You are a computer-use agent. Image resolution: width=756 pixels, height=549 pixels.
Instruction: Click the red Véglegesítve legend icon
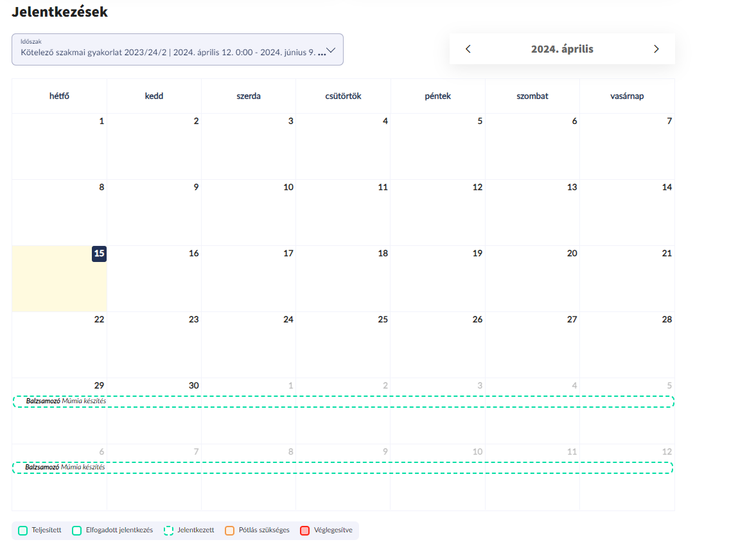(305, 530)
